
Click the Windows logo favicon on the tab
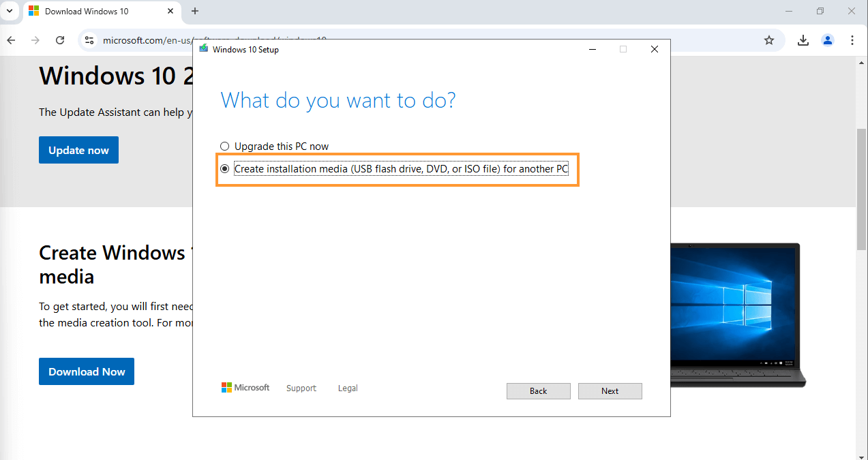pyautogui.click(x=33, y=12)
